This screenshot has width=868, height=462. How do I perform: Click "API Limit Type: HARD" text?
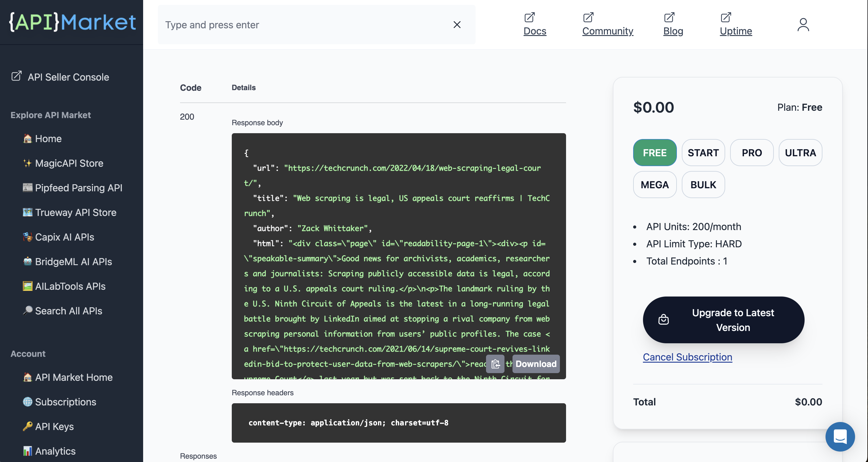click(694, 244)
